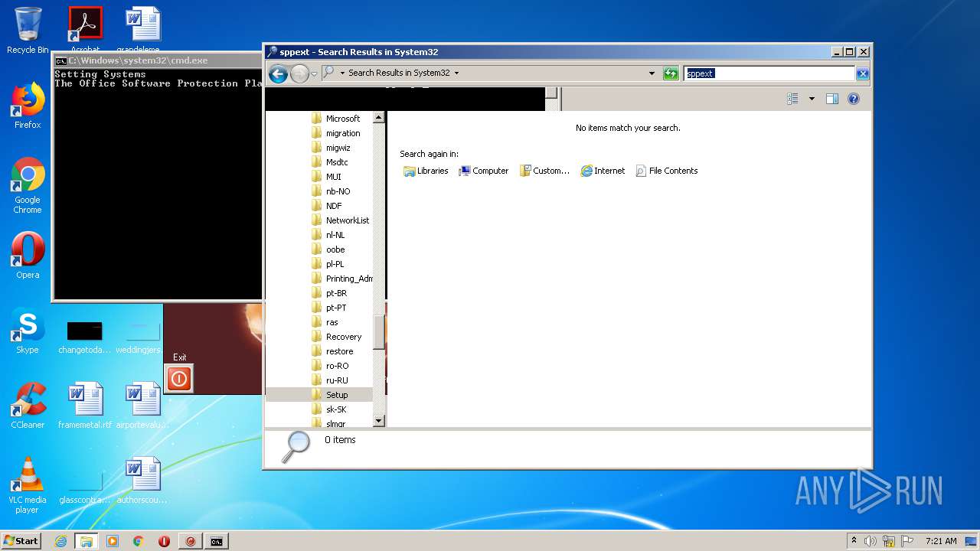Select the pl-PL folder in tree
The height and width of the screenshot is (551, 980).
coord(328,264)
